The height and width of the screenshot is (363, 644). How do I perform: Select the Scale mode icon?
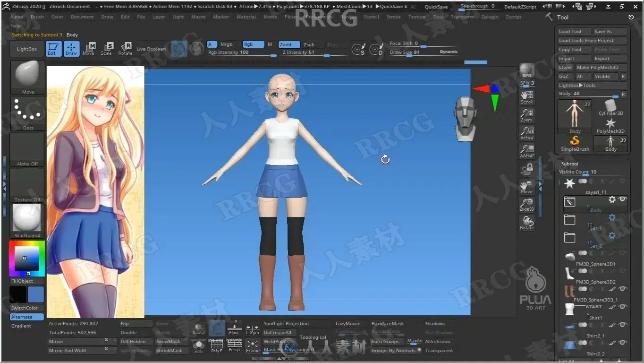(x=107, y=49)
